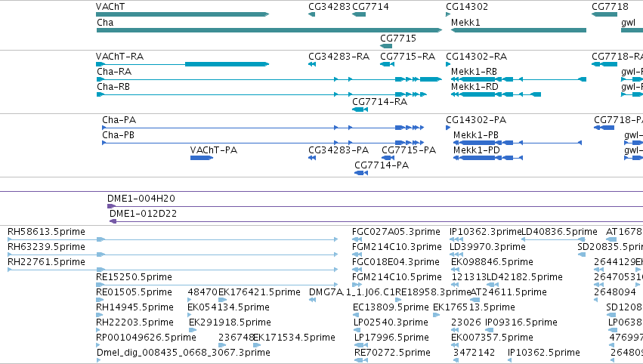Click the 2648094 EST label
The width and height of the screenshot is (643, 364).
click(x=615, y=292)
